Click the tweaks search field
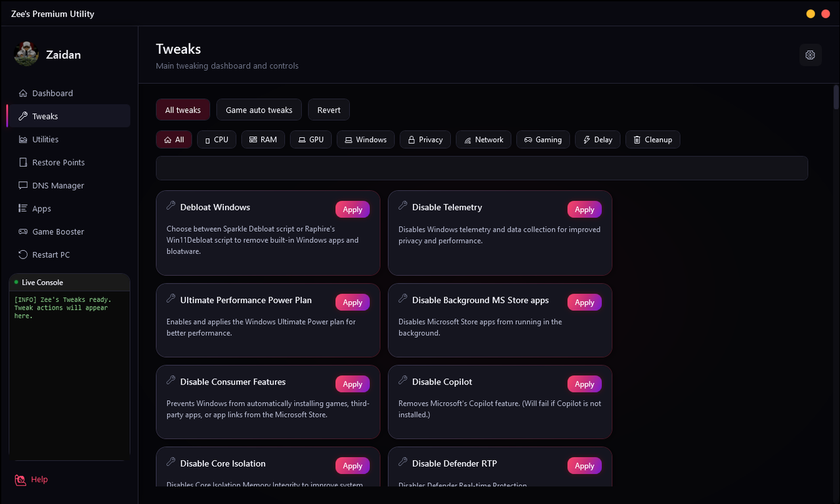Screen dimensions: 840x504 point(482,168)
